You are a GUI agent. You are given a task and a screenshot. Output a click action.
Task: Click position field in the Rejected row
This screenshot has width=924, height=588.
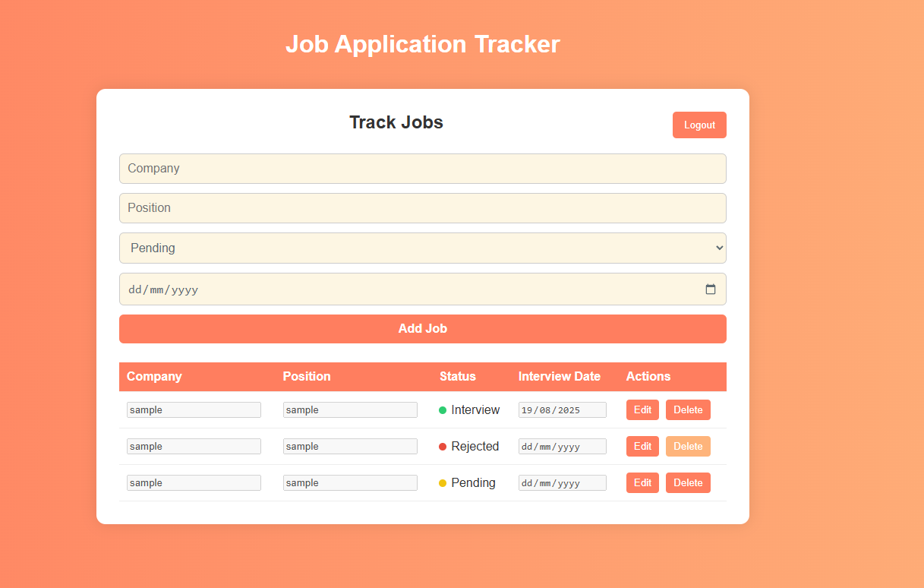click(350, 447)
